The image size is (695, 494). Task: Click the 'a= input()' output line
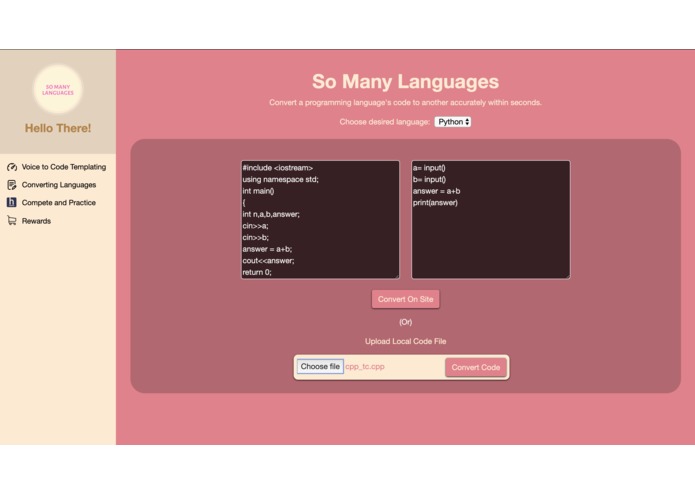(x=429, y=168)
